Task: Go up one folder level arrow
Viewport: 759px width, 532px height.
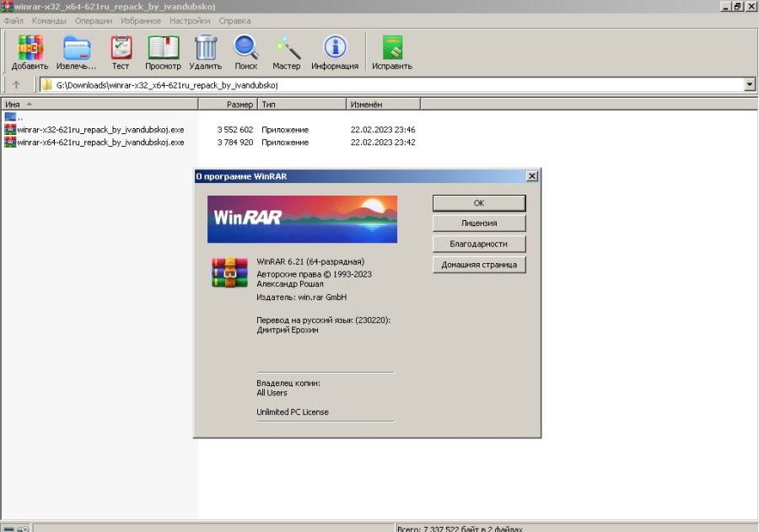Action: [16, 84]
